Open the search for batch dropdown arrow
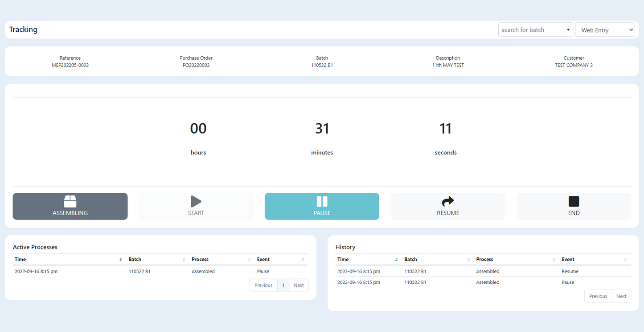 pyautogui.click(x=569, y=29)
